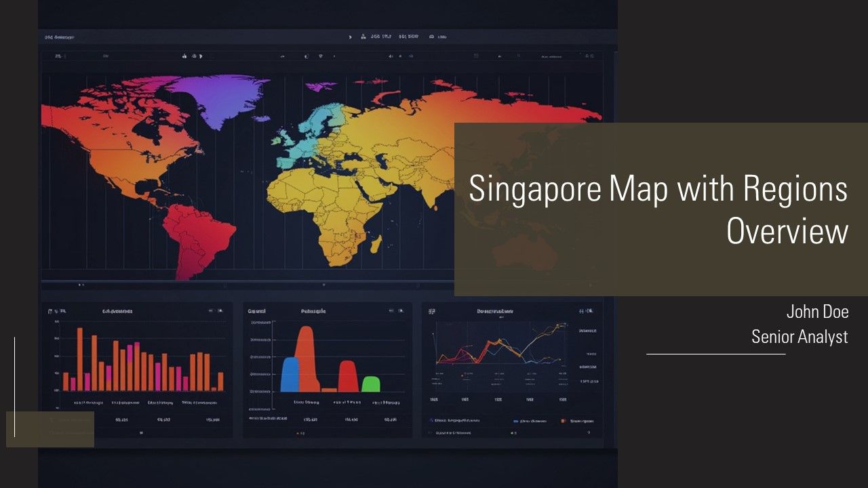Select the "Senior Analyst" subtitle text
Image resolution: width=868 pixels, height=488 pixels.
(800, 336)
